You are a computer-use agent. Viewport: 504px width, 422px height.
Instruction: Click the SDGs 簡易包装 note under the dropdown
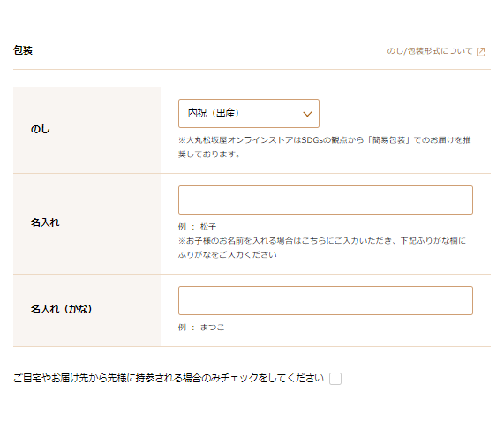[x=325, y=147]
